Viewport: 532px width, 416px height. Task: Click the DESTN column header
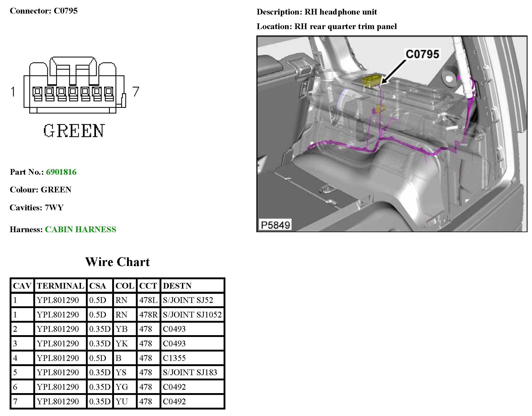pyautogui.click(x=177, y=286)
